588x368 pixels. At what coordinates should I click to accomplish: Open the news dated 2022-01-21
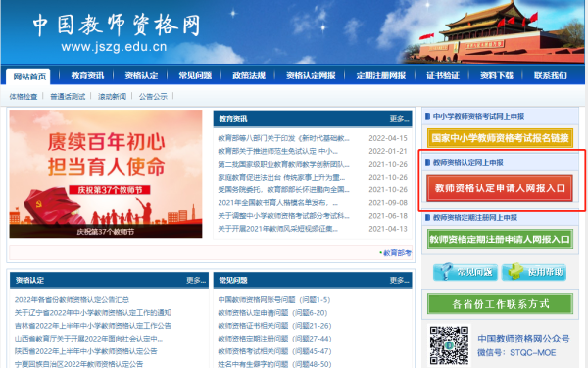[278, 151]
